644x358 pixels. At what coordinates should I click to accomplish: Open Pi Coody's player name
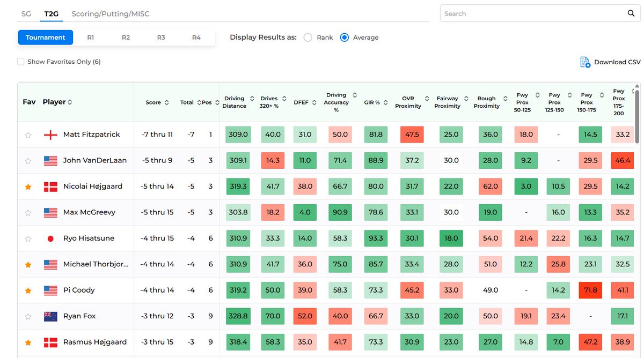click(79, 290)
